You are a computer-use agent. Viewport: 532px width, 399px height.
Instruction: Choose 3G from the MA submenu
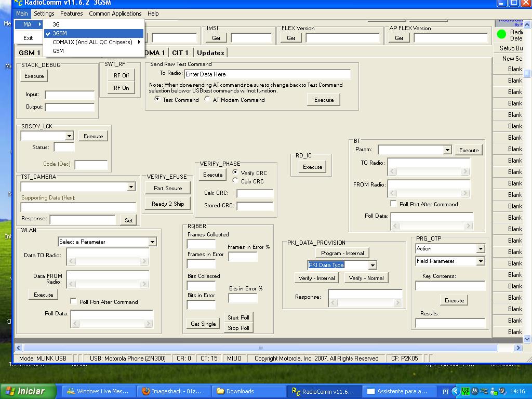[x=94, y=24]
